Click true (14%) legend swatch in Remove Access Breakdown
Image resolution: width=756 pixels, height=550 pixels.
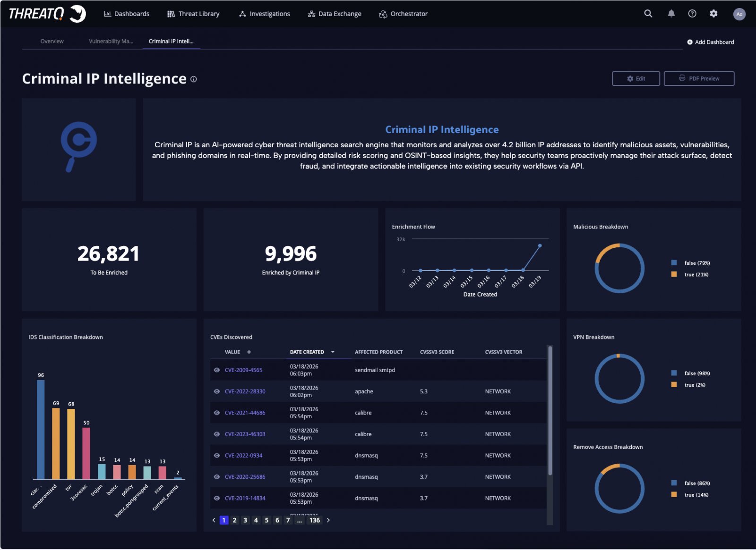(x=674, y=495)
